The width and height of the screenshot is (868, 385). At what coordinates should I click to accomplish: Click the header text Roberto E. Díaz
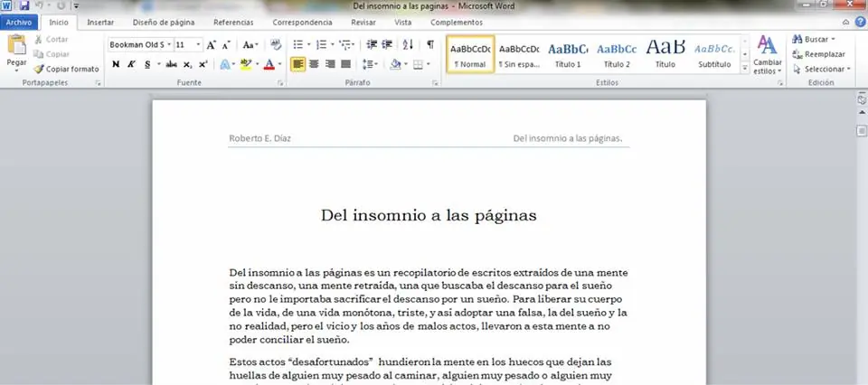[260, 138]
